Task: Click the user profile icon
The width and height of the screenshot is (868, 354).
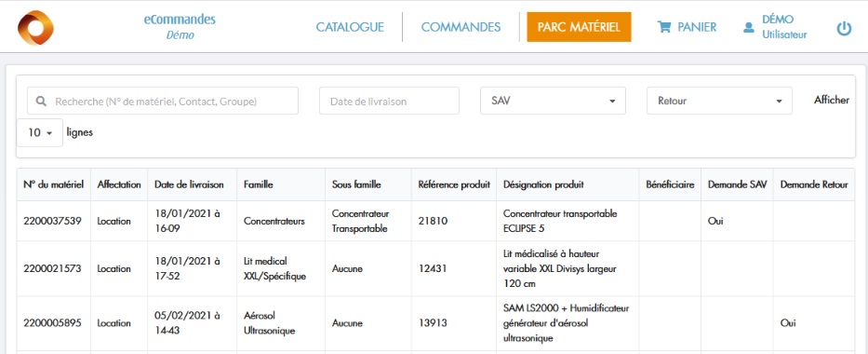Action: pos(749,27)
